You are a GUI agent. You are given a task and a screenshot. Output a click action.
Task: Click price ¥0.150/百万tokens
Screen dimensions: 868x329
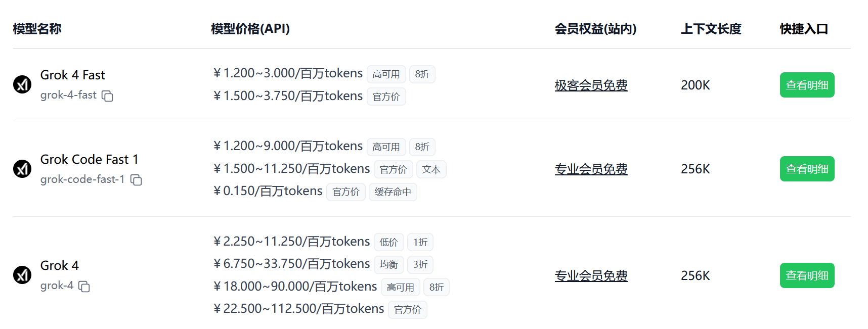(268, 191)
